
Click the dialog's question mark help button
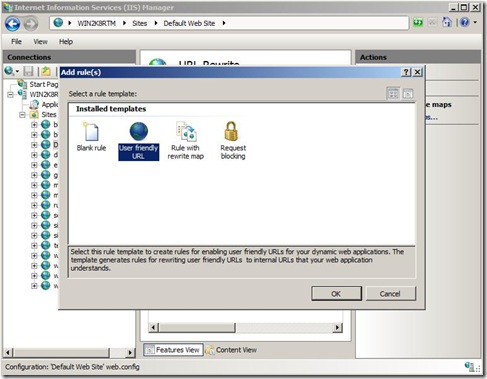406,72
